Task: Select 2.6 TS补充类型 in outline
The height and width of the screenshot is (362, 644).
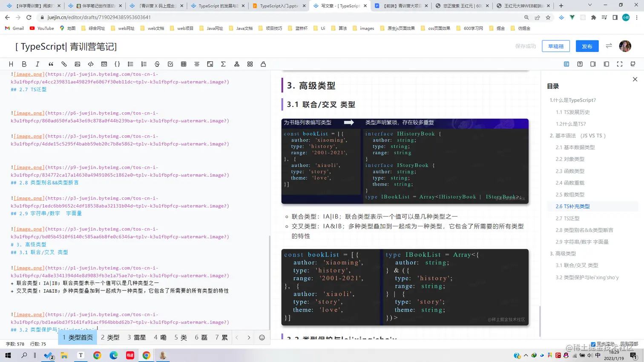Action: 572,206
